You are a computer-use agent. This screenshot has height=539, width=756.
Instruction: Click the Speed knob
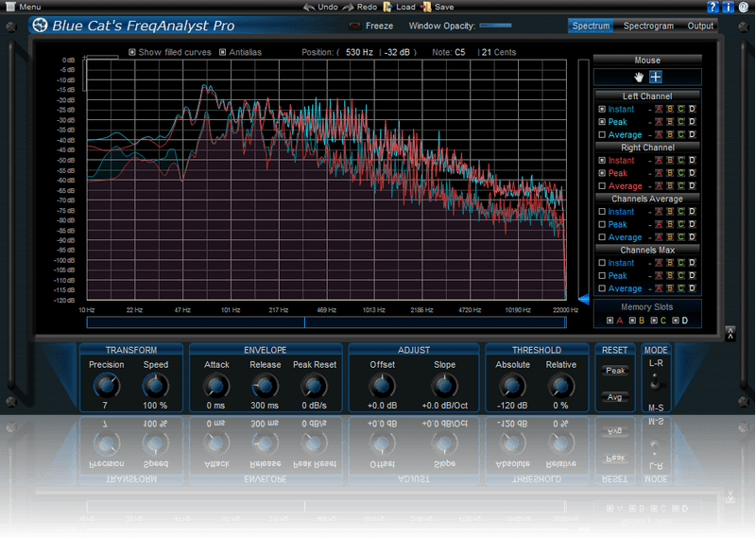(155, 386)
